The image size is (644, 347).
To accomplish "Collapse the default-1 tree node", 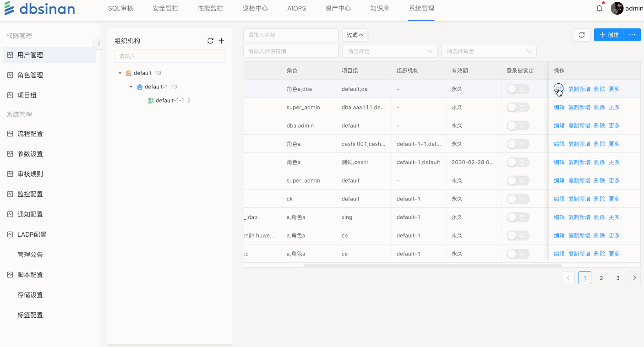I will (131, 87).
